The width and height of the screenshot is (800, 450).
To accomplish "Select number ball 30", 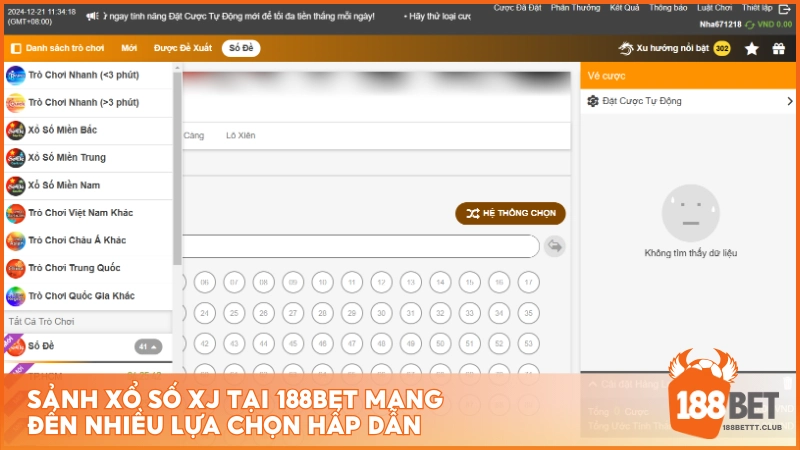I will tap(381, 313).
